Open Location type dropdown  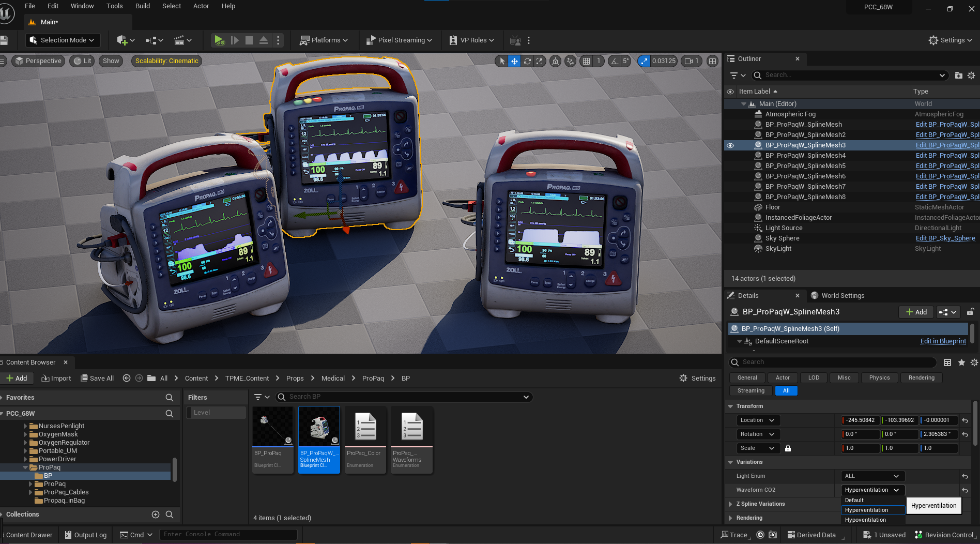point(758,420)
